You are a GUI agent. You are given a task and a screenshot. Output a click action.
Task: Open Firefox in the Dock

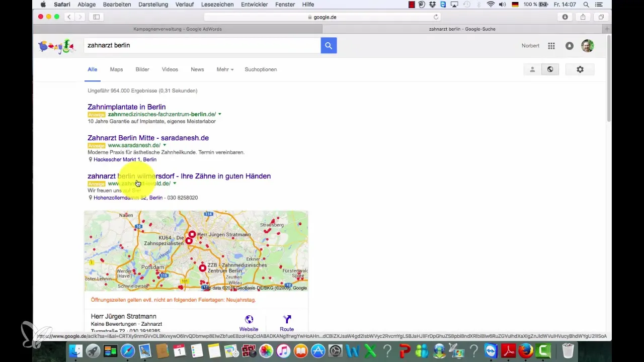526,350
